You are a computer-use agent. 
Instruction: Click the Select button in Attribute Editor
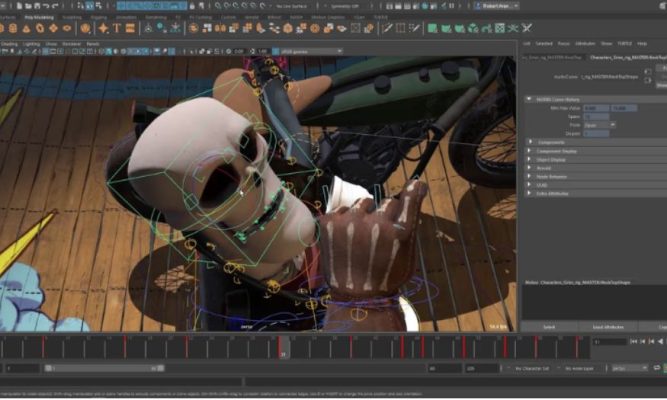pyautogui.click(x=549, y=327)
